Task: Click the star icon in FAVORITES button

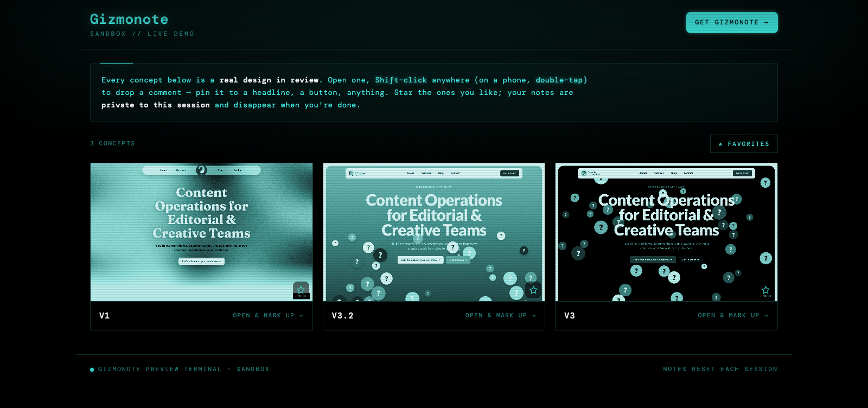Action: tap(720, 144)
